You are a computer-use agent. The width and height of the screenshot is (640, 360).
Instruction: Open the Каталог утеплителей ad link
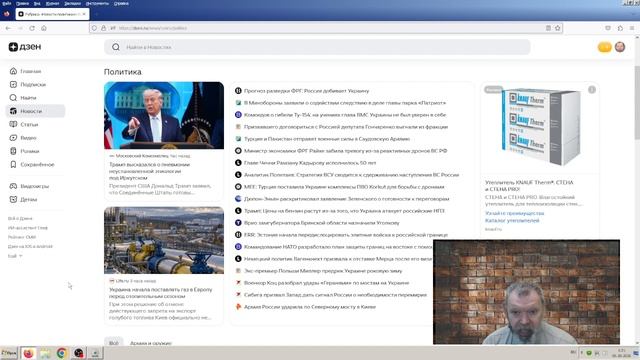tap(512, 220)
